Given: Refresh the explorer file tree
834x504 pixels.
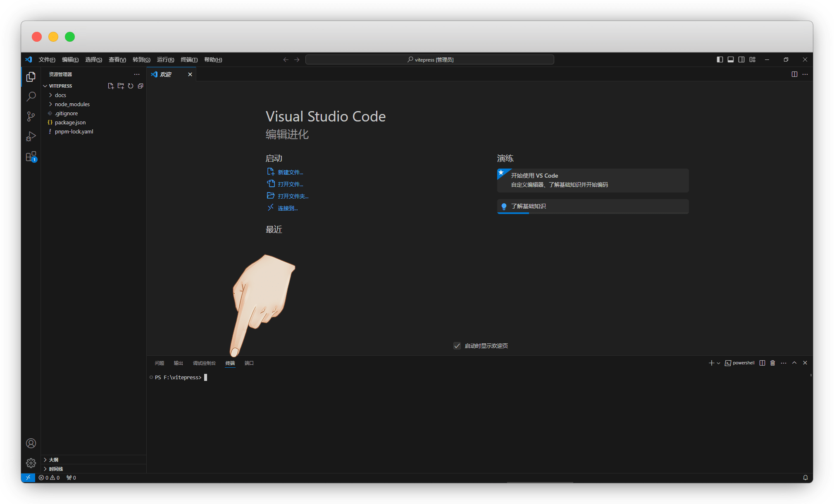Looking at the screenshot, I should [131, 86].
